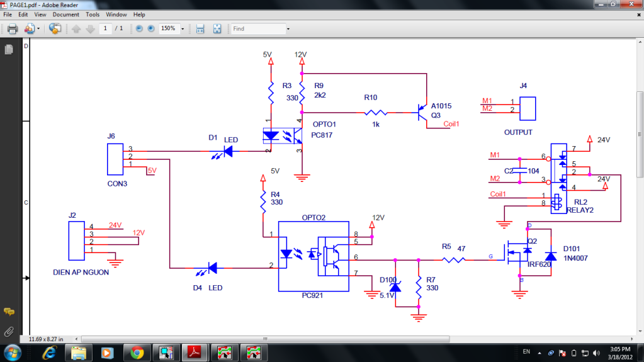
Task: Click the zoom in plus button
Action: tap(151, 28)
